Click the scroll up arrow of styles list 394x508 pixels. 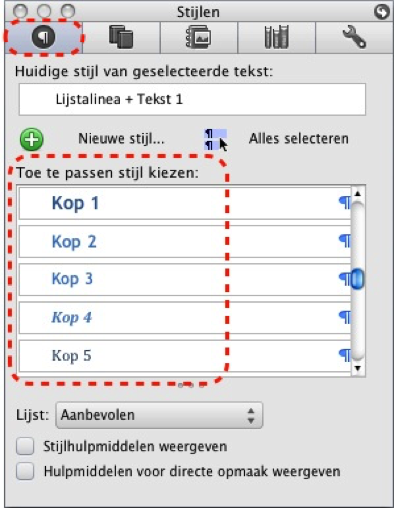coord(358,194)
